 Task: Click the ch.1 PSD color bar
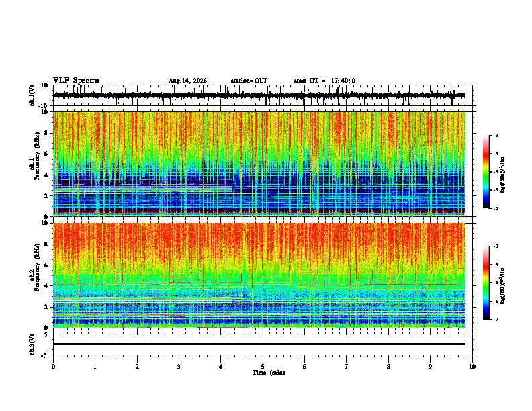486,171
